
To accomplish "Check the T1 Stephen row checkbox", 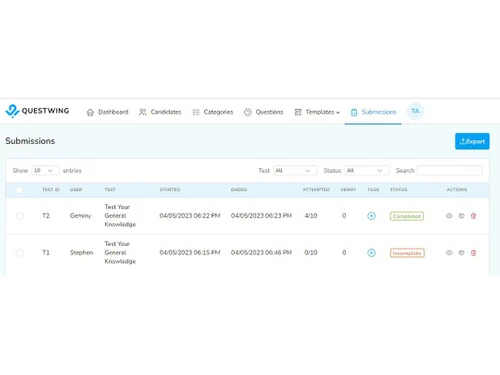I will pos(20,253).
